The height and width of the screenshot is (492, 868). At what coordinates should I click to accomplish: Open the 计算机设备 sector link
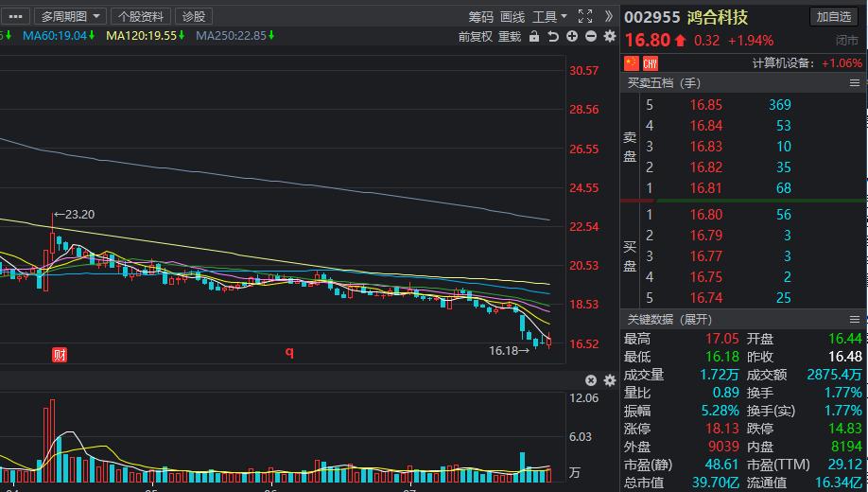(x=783, y=63)
